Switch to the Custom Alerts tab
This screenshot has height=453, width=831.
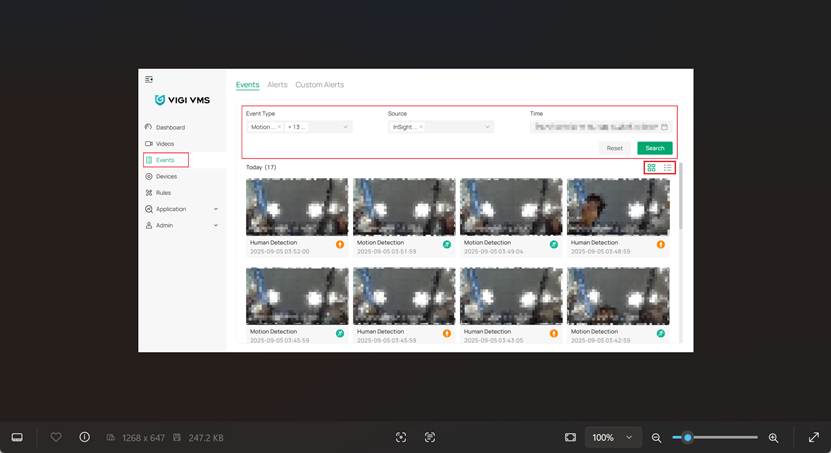319,85
